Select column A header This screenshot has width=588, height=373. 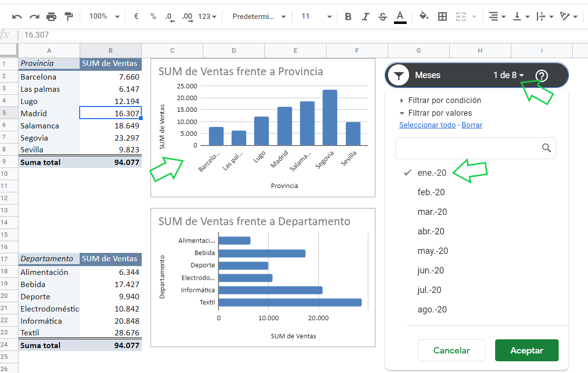pyautogui.click(x=49, y=51)
